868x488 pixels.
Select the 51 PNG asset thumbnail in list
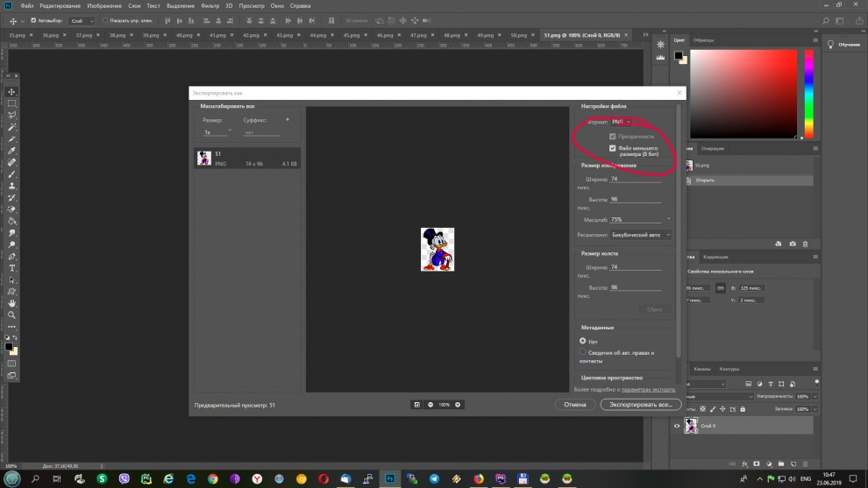point(204,159)
